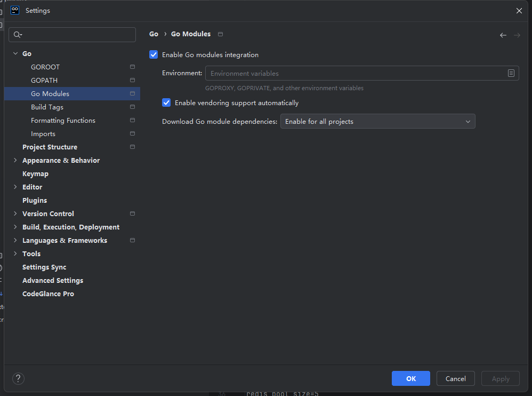Click project-level icon beside Build Tags

coord(132,107)
